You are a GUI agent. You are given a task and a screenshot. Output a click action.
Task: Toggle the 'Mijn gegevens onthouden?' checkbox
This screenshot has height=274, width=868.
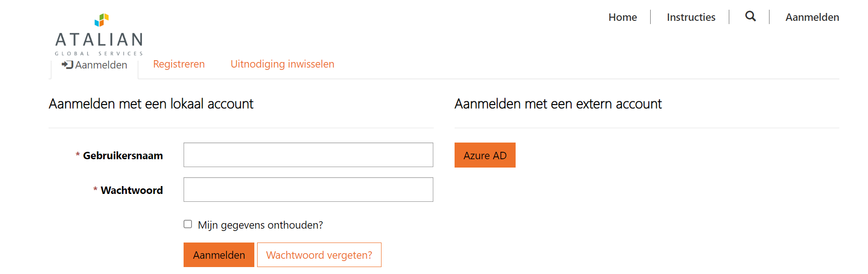point(188,224)
